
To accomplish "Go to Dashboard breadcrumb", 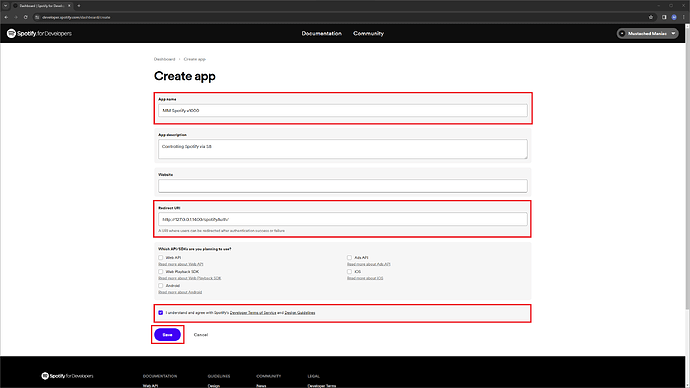I will tap(164, 59).
